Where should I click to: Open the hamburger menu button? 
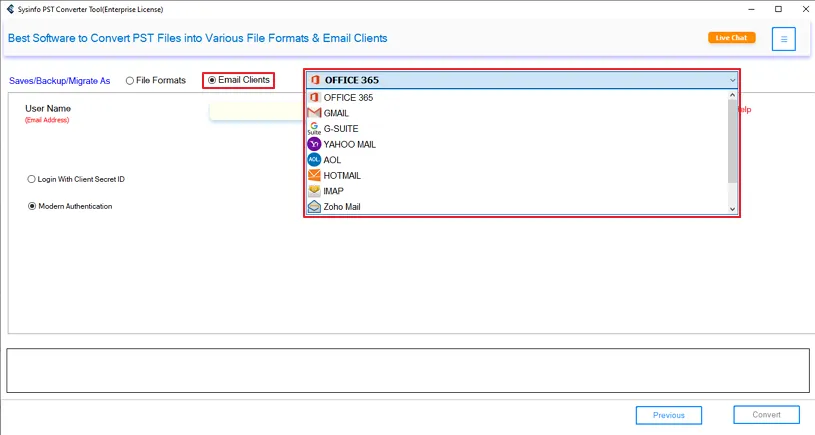click(x=783, y=39)
